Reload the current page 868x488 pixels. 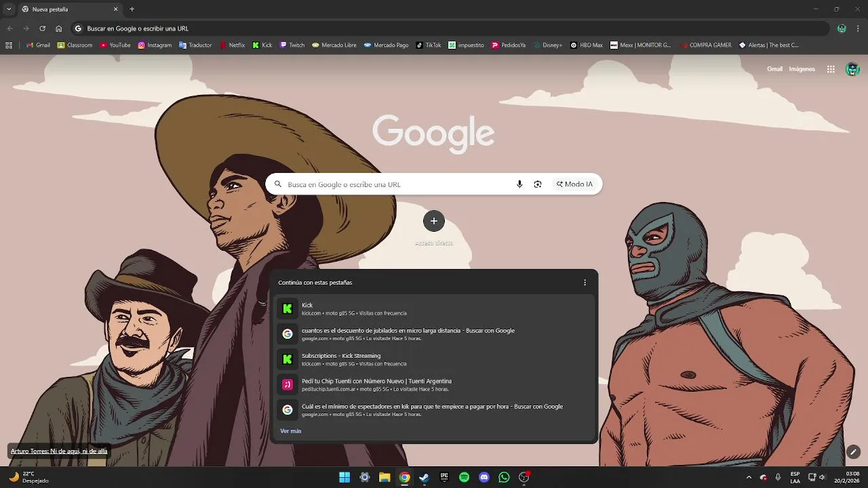click(42, 28)
